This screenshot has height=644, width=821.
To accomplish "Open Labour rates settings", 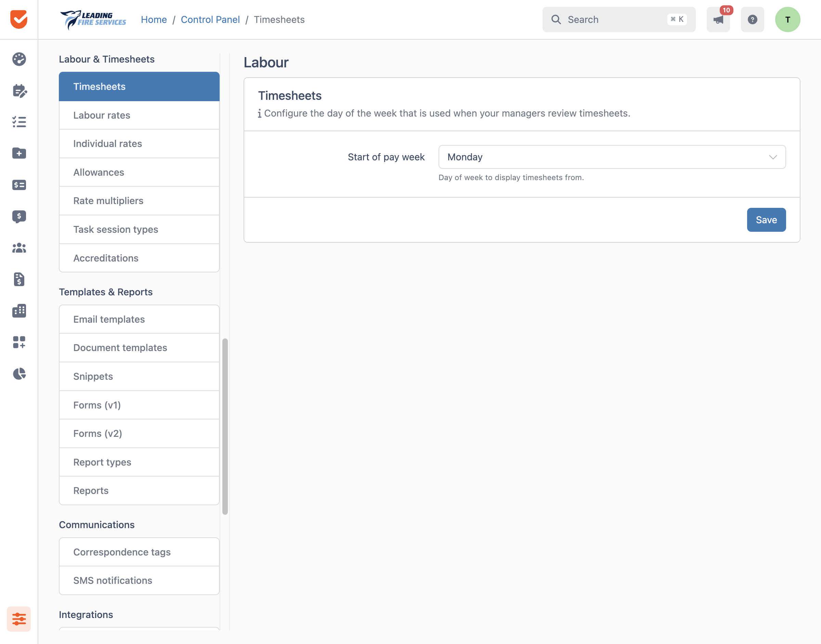I will (139, 116).
